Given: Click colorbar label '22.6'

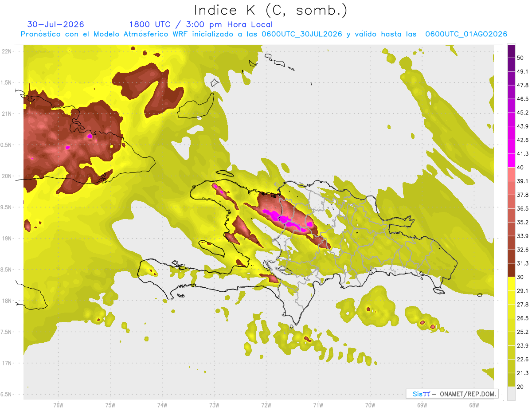Looking at the screenshot, I should 523,360.
